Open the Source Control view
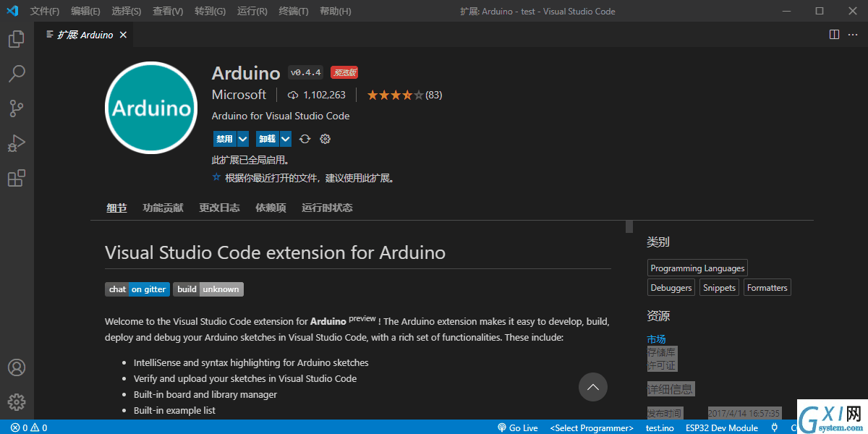 point(17,109)
